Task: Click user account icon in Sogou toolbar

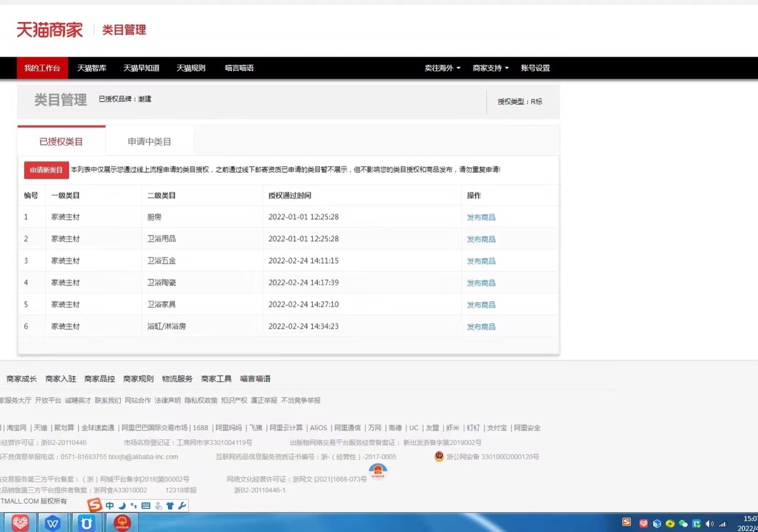Action: click(158, 505)
